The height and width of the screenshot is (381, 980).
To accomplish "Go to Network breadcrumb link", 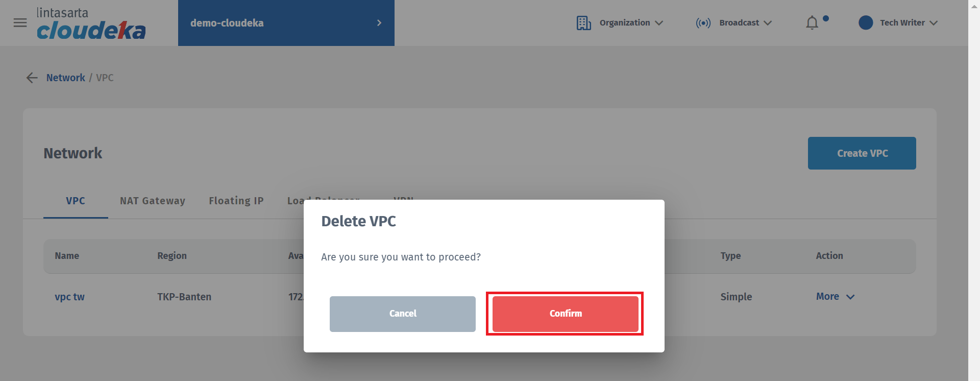I will point(66,78).
